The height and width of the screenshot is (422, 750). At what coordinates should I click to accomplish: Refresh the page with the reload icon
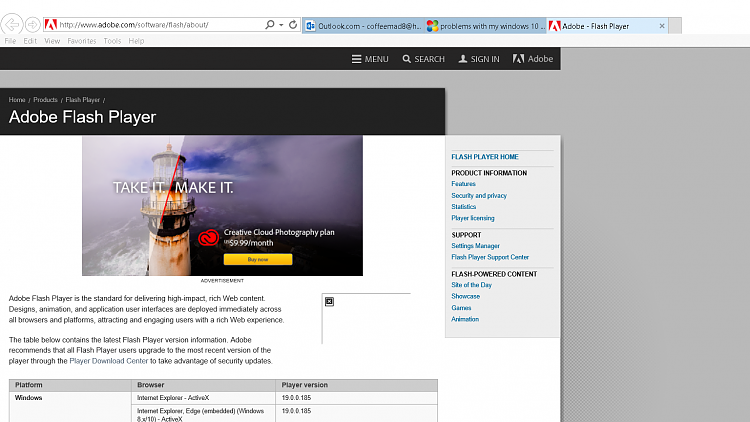293,24
